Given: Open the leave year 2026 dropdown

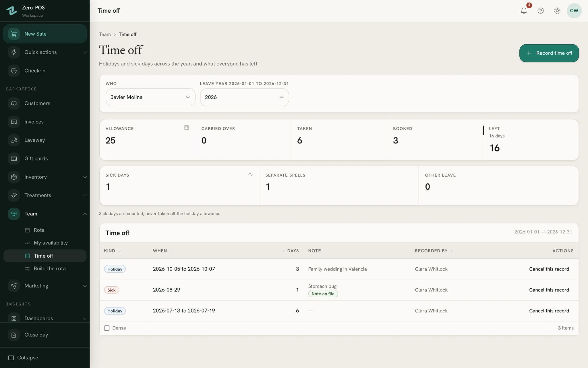Looking at the screenshot, I should (x=244, y=97).
